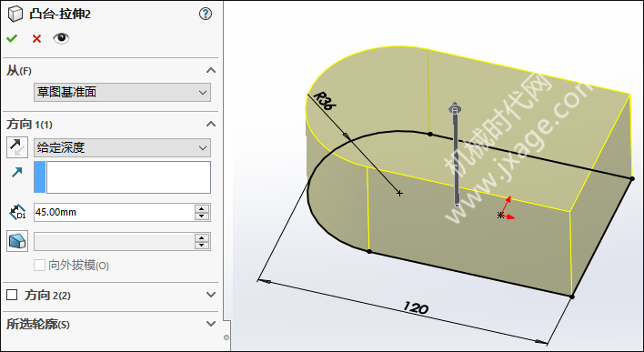
Task: Cancel feature with red X icon
Action: point(36,38)
